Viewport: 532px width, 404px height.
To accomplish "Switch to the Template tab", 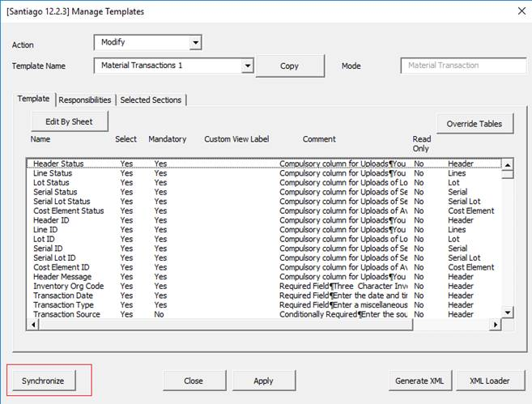I will pyautogui.click(x=33, y=99).
